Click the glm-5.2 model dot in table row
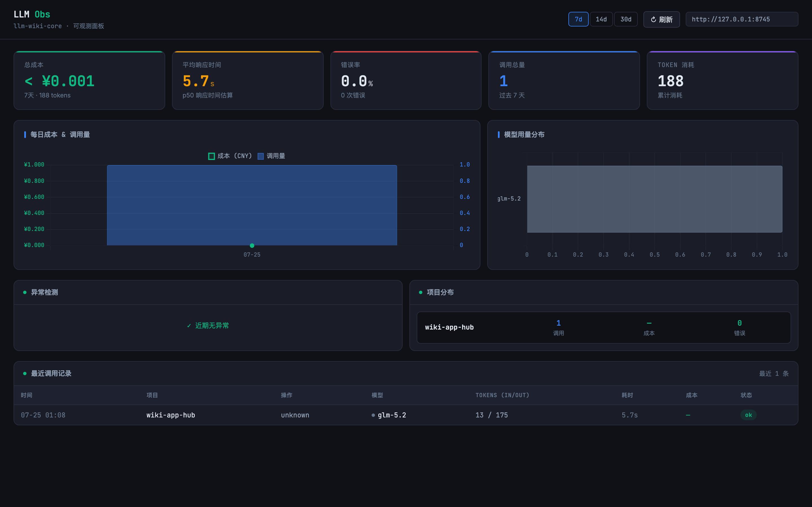812x507 pixels. coord(373,415)
